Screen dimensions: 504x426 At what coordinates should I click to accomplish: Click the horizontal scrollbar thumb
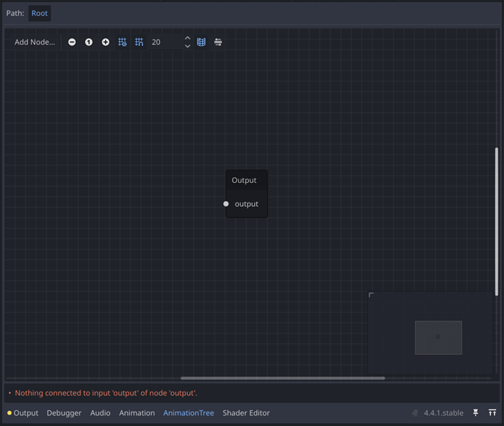click(283, 378)
